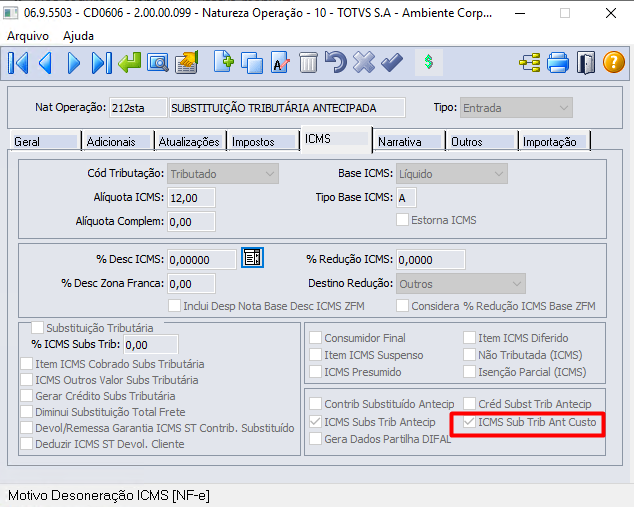634x507 pixels.
Task: Open Base ICMS dropdown showing Líquido
Action: click(452, 174)
